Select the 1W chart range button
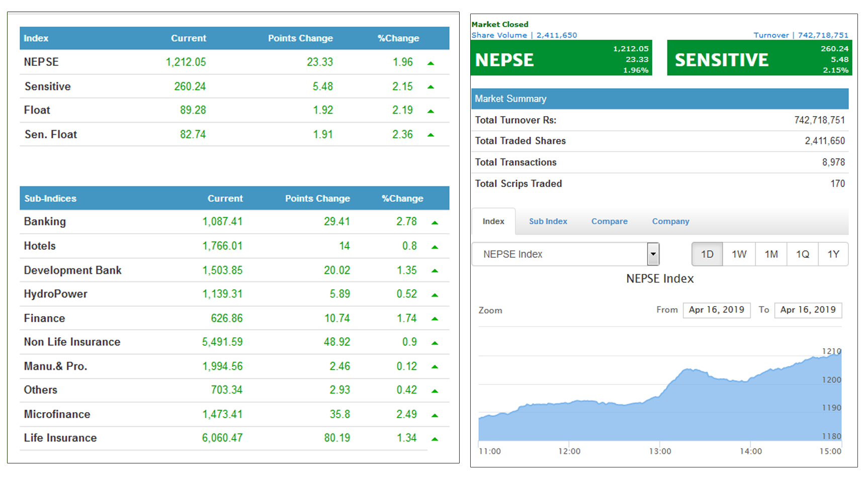 (739, 254)
